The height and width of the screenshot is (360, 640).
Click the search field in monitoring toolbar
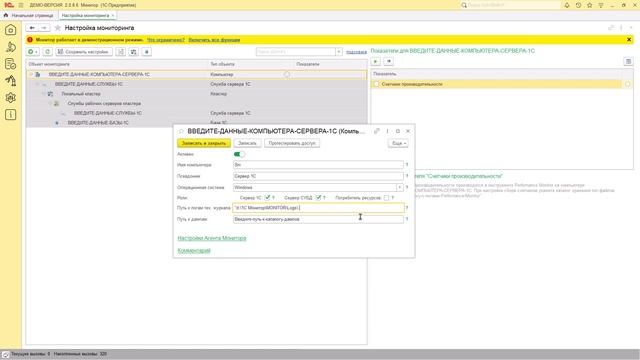[296, 52]
